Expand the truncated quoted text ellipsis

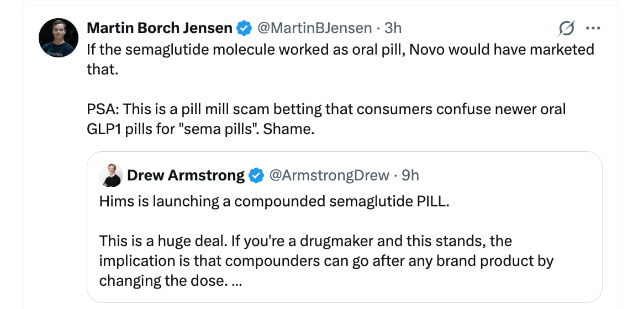click(x=236, y=281)
